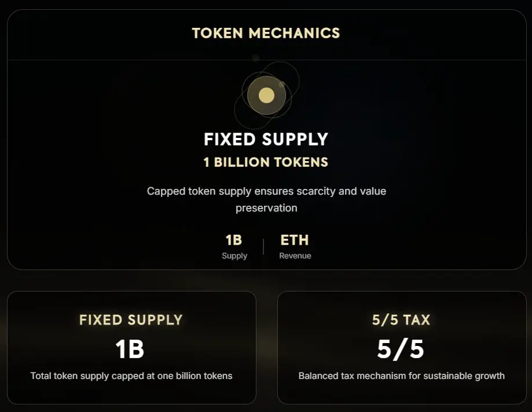Click the 1 Billion Tokens subtitle

pyautogui.click(x=266, y=162)
